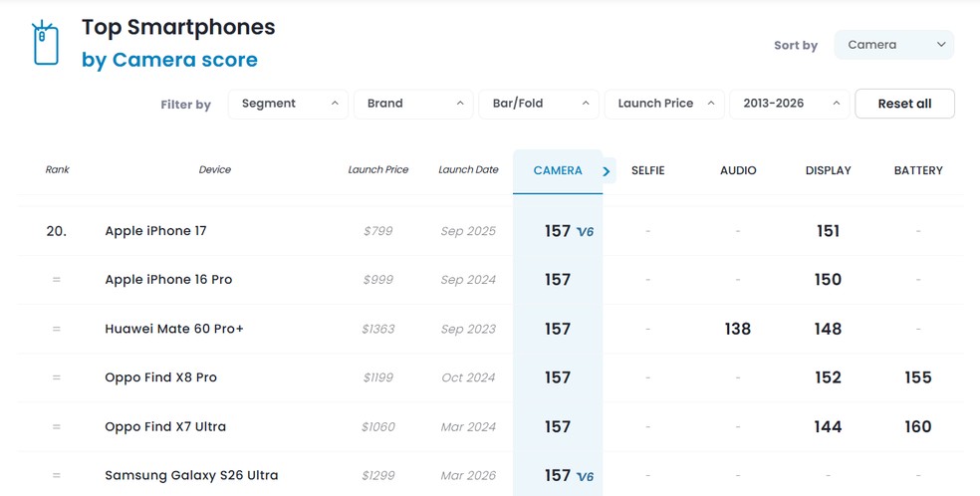Click the $1060 launch price

click(378, 427)
